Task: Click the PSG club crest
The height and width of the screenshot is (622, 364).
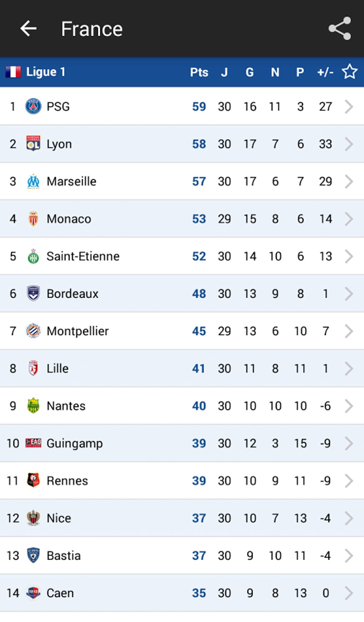Action: [x=33, y=106]
